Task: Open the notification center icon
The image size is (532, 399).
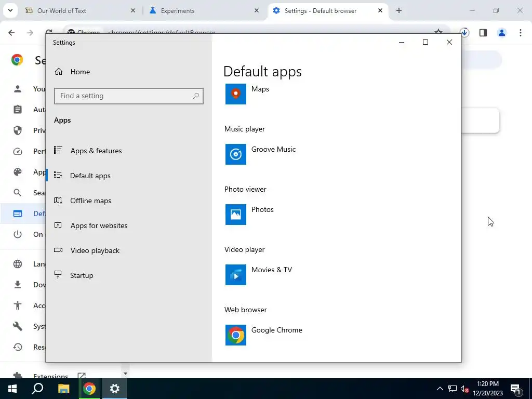Action: tap(516, 389)
